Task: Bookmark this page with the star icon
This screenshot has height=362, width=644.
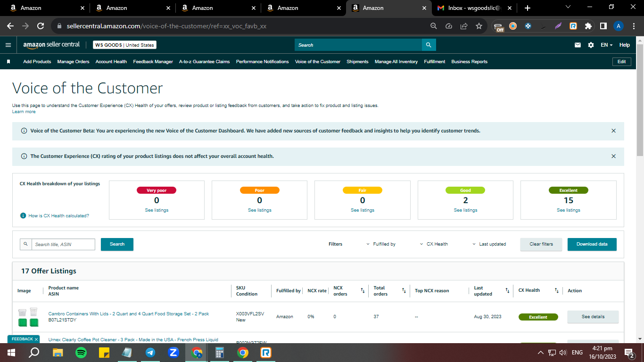Action: 479,26
